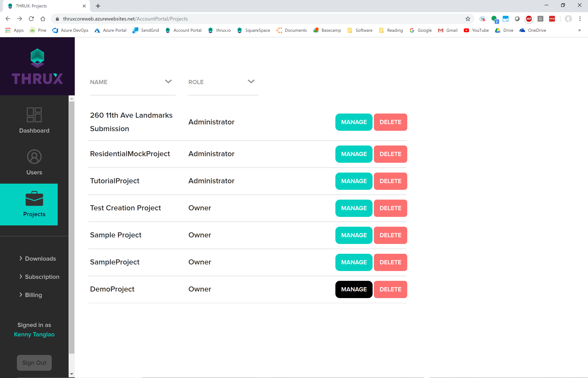The width and height of the screenshot is (588, 378).
Task: Click the site lock icon in address bar
Action: point(57,19)
